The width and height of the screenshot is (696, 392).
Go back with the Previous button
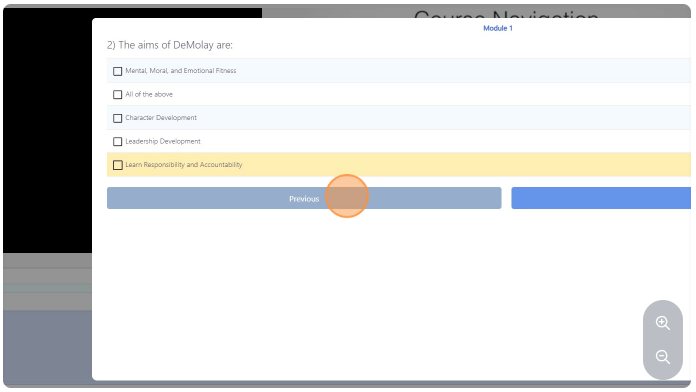click(304, 198)
